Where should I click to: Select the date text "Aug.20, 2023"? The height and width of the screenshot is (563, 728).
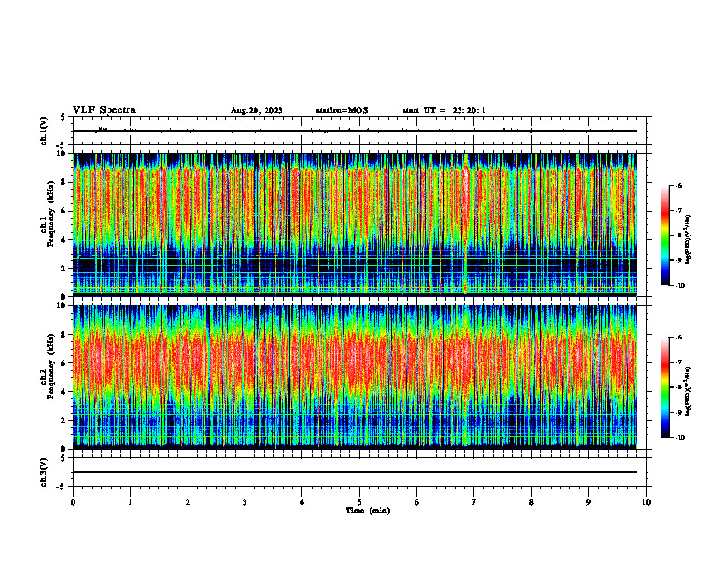pos(256,110)
